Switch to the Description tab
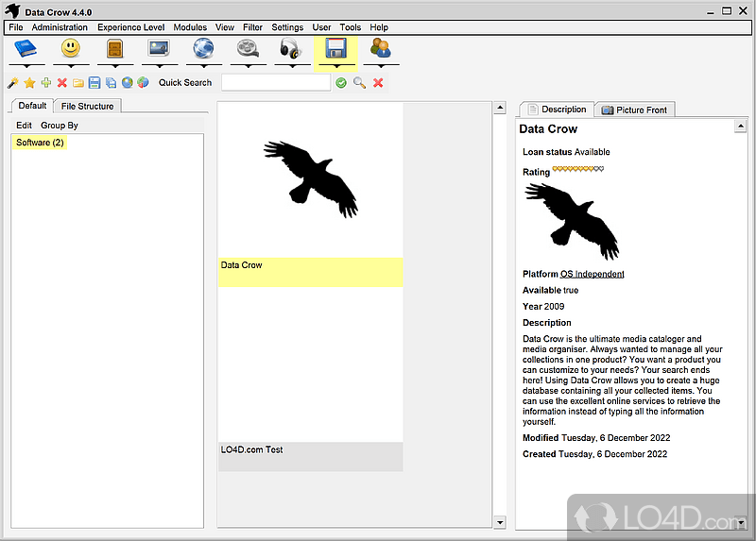 [x=558, y=110]
